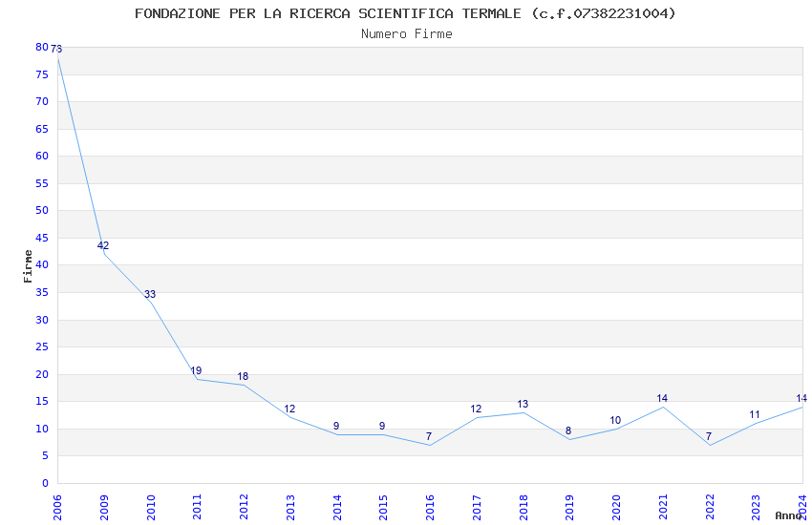This screenshot has height=525, width=812.
Task: Select year label 2006 on x-axis
Action: click(x=57, y=507)
